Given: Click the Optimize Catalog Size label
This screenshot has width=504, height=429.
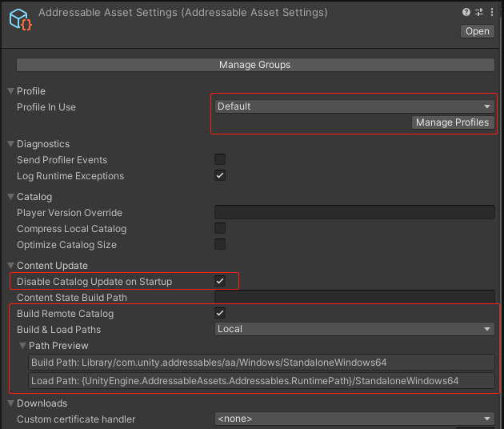Looking at the screenshot, I should pos(66,245).
